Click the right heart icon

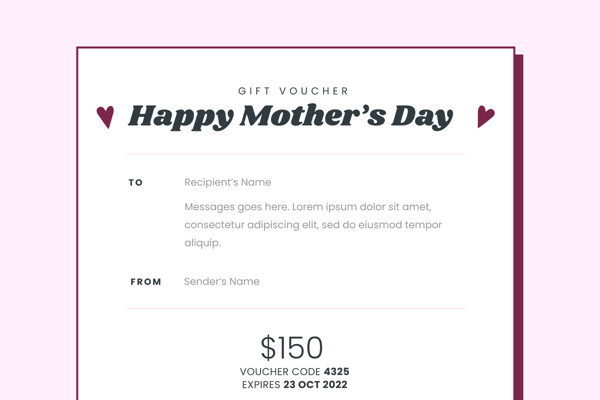(485, 117)
